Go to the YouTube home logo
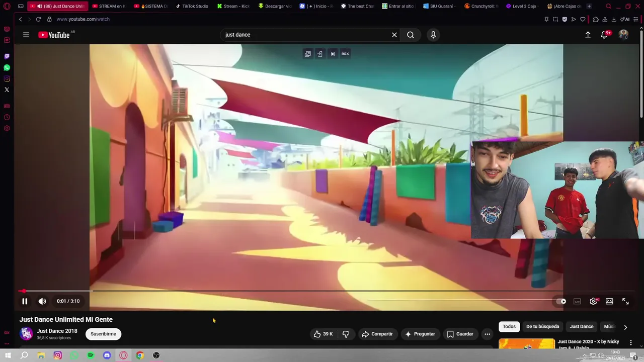644x362 pixels. tap(54, 35)
